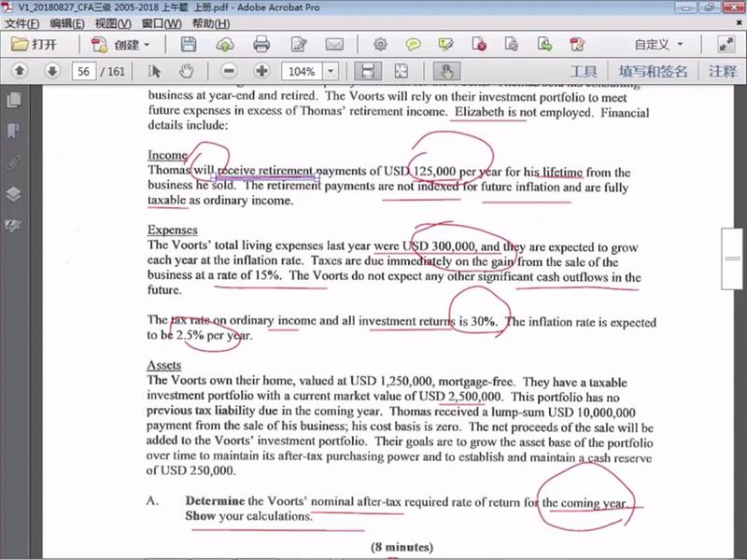Click the Print icon in toolbar
747x560 pixels.
tap(261, 44)
